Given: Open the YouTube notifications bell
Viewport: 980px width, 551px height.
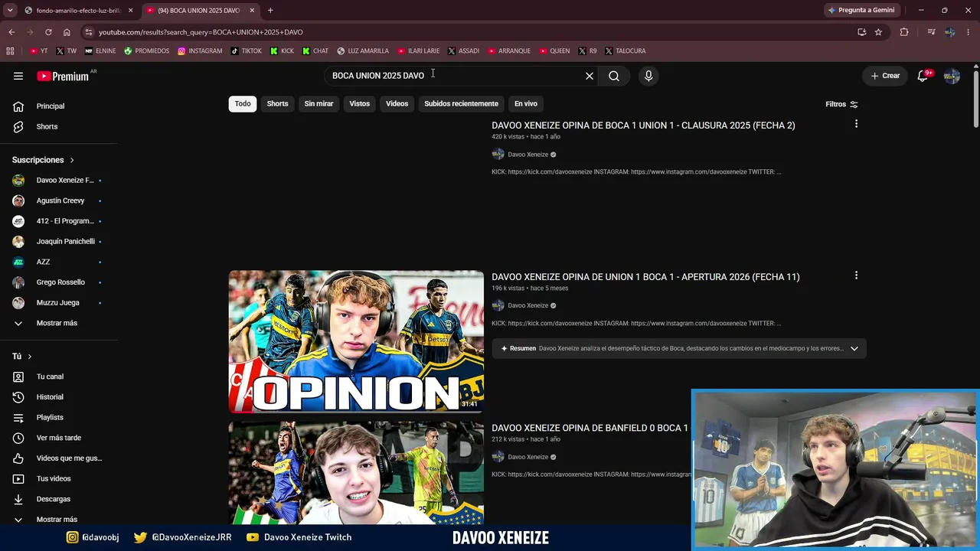Looking at the screenshot, I should 923,76.
